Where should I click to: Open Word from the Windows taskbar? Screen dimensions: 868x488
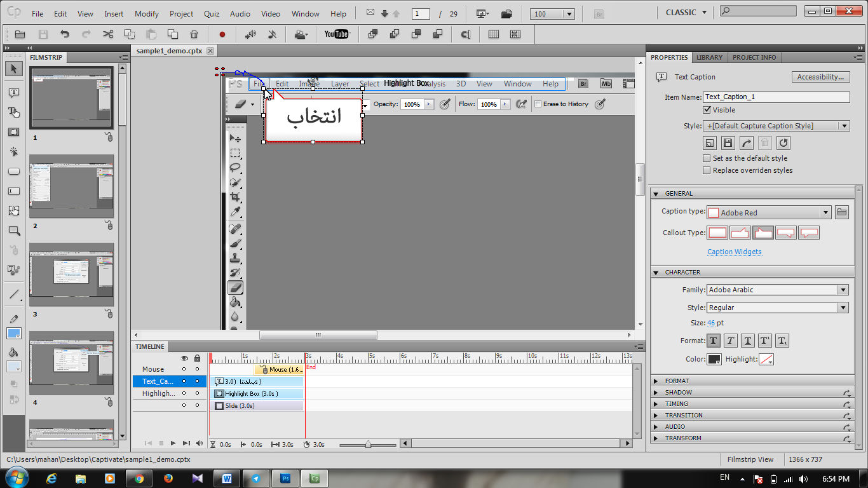(x=226, y=478)
